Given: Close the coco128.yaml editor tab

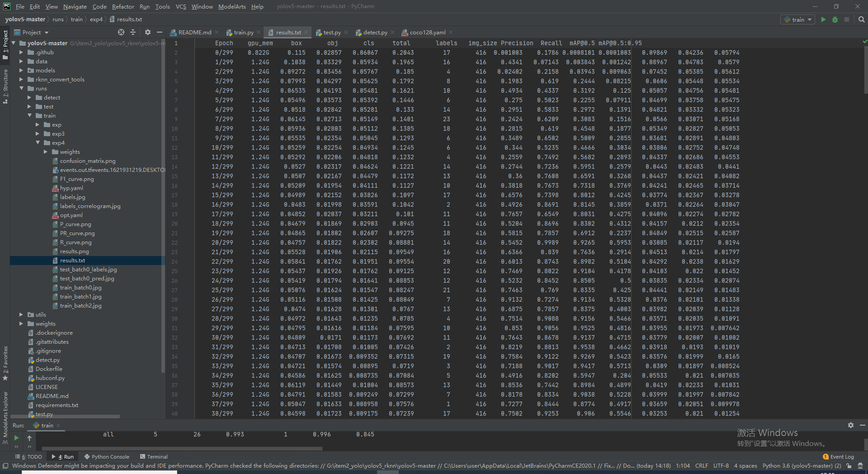Looking at the screenshot, I should point(451,32).
